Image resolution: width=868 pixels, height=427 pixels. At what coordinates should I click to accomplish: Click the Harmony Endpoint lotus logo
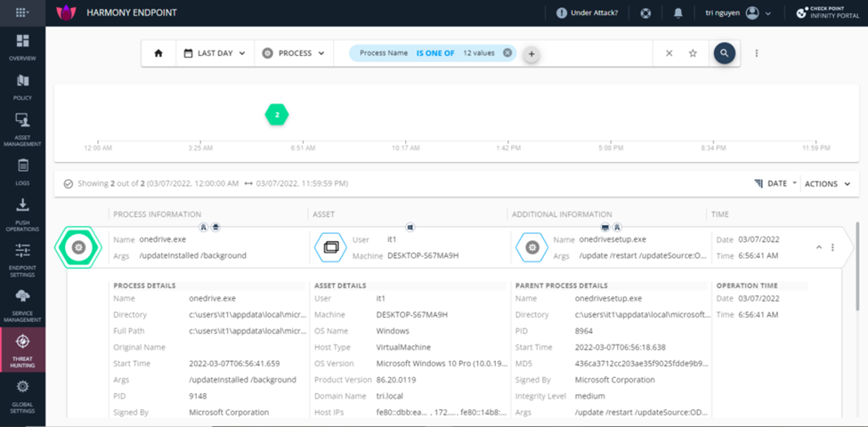coord(67,12)
